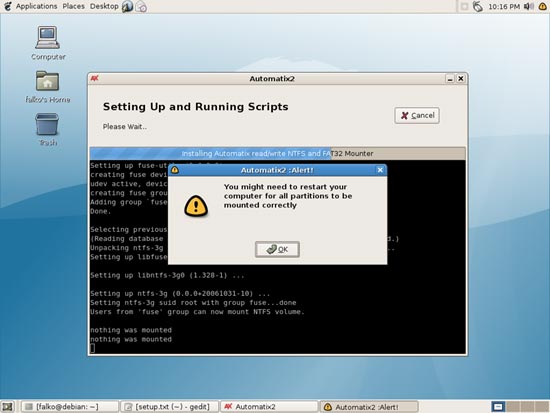The height and width of the screenshot is (413, 550).
Task: Open the Desktop menu
Action: 104,6
